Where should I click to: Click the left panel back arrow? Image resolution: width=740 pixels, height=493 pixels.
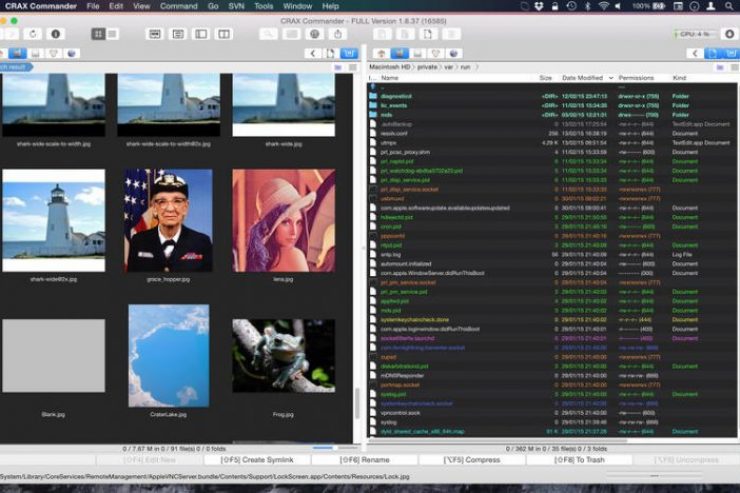313,53
